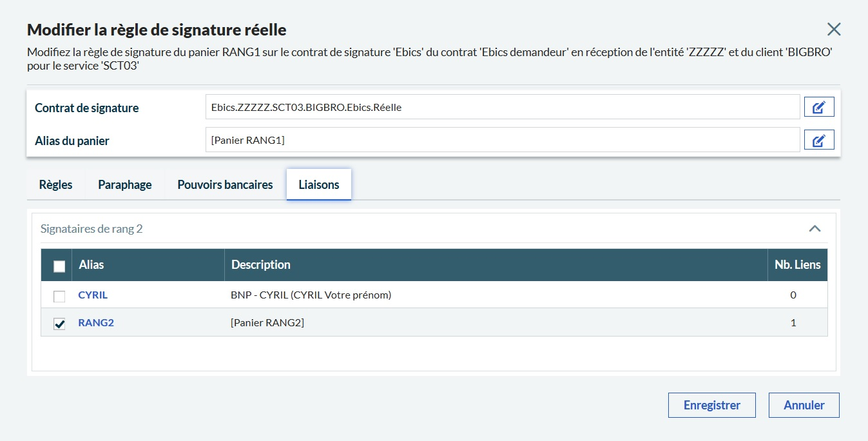Focus the Contrat de signature field

pos(502,108)
